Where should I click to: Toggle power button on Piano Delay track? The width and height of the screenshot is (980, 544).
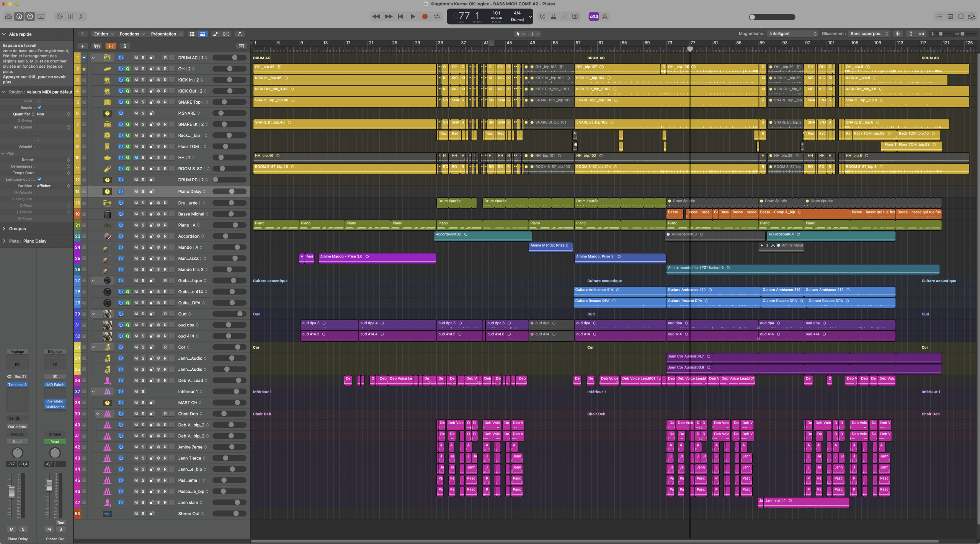(x=121, y=192)
